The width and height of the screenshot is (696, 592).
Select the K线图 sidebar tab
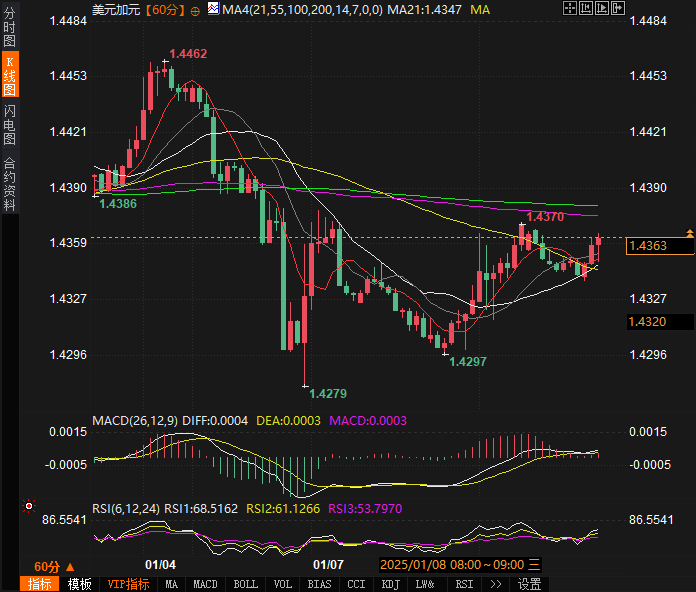point(9,76)
